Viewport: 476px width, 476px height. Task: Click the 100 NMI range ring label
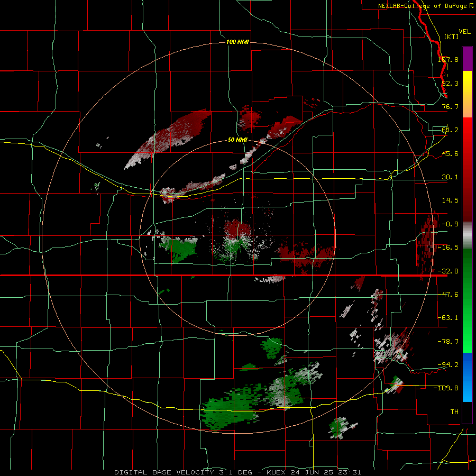237,42
